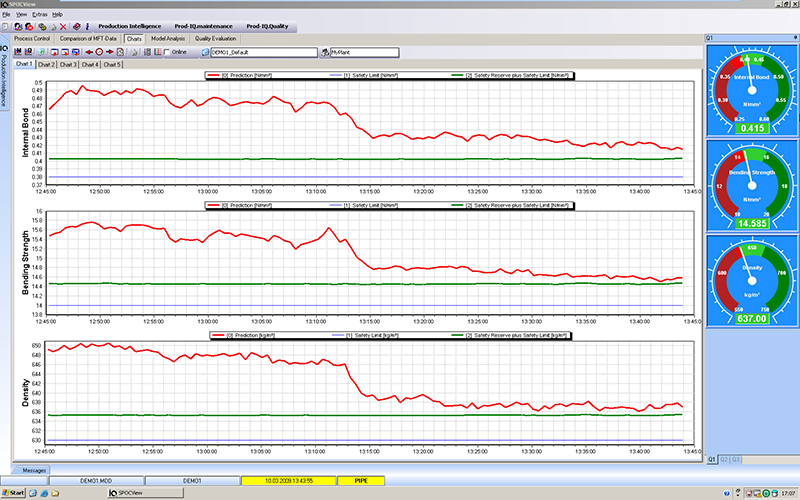Viewport: 800px width, 500px height.
Task: Expand the Production Intelligence side panel
Action: click(x=4, y=78)
